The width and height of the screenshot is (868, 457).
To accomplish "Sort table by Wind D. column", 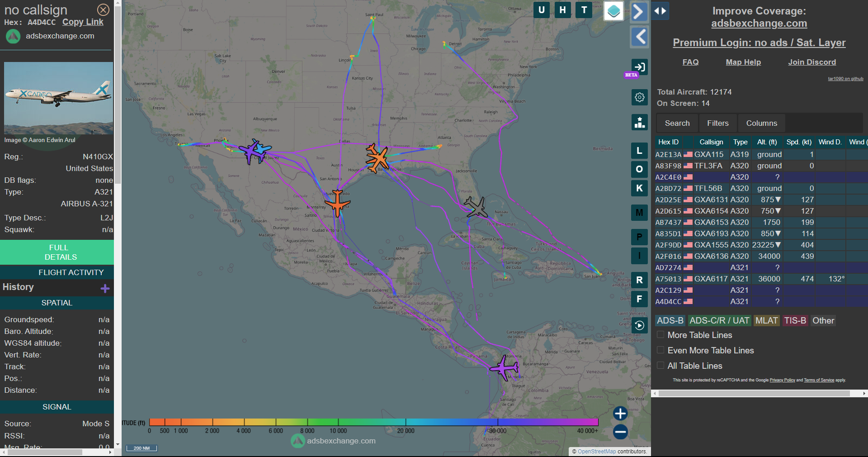I will pos(830,142).
